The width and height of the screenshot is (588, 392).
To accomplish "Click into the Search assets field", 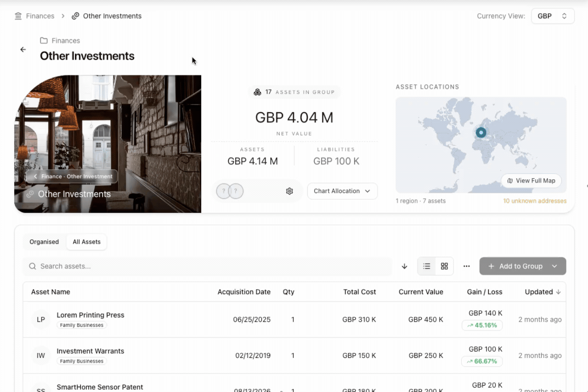I will click(x=207, y=266).
